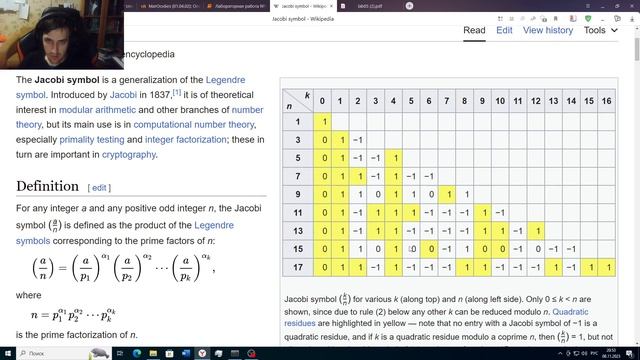Open Quadratic residues link in caption
Viewport: 640px width, 360px height.
coord(570,312)
